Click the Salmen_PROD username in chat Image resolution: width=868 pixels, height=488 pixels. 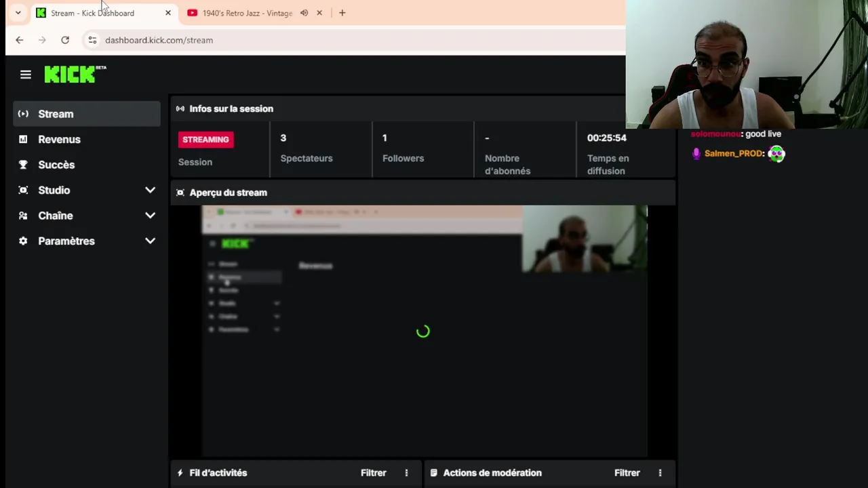[x=734, y=154]
